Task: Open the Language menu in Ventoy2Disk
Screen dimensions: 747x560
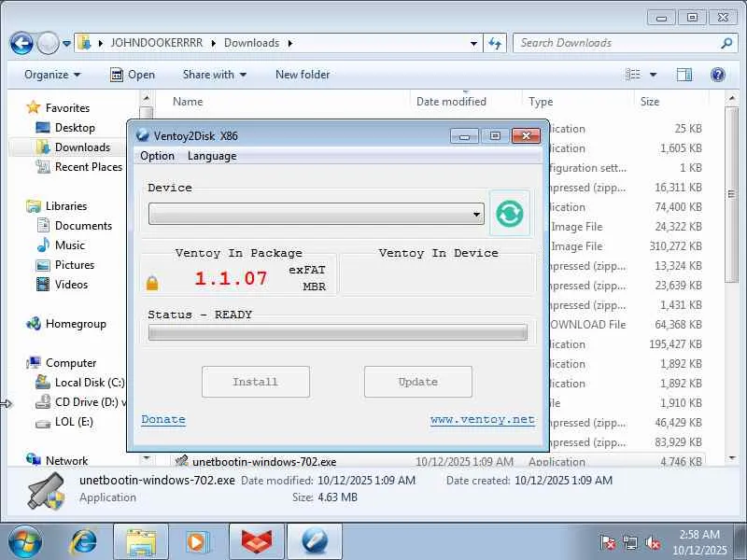Action: 212,156
